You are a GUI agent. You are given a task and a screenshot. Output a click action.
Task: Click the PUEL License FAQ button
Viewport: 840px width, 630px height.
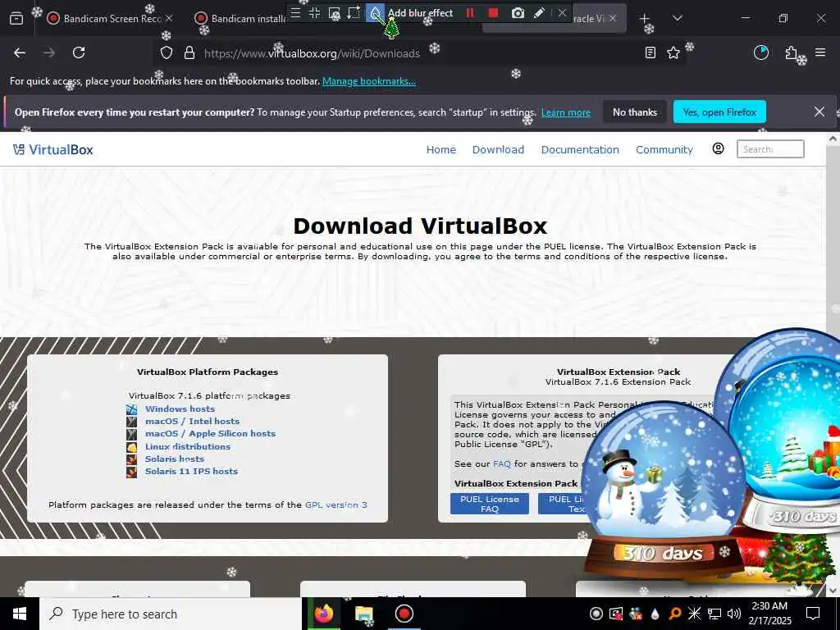(490, 504)
